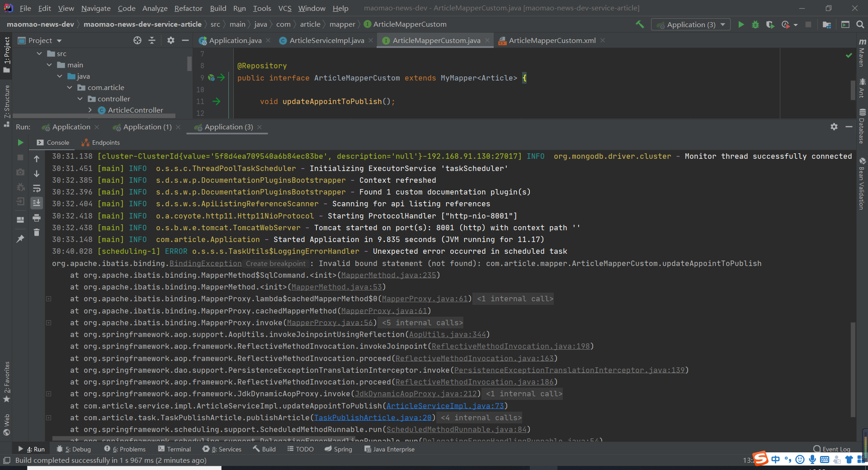Expand the ArticleController tree node
This screenshot has height=470, width=868.
[90, 110]
